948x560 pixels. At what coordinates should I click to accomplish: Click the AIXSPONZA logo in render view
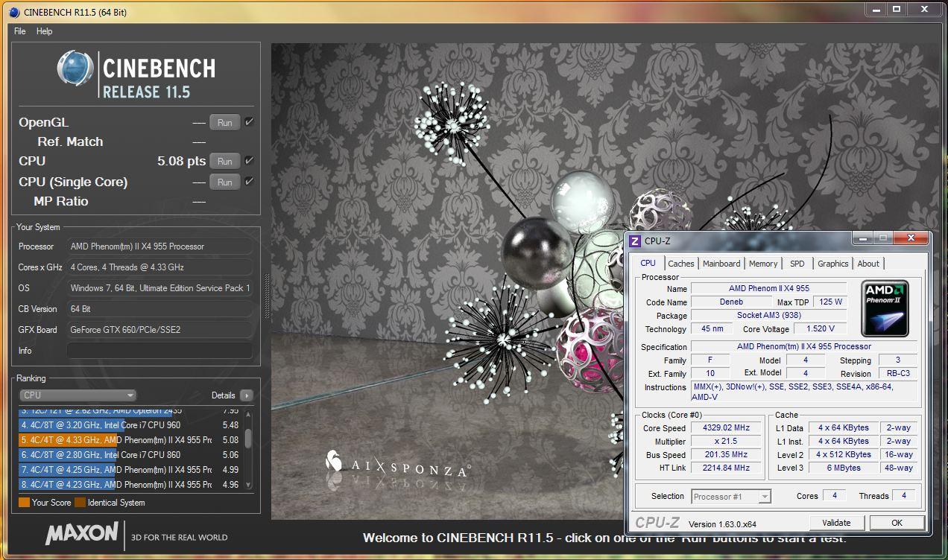(397, 465)
